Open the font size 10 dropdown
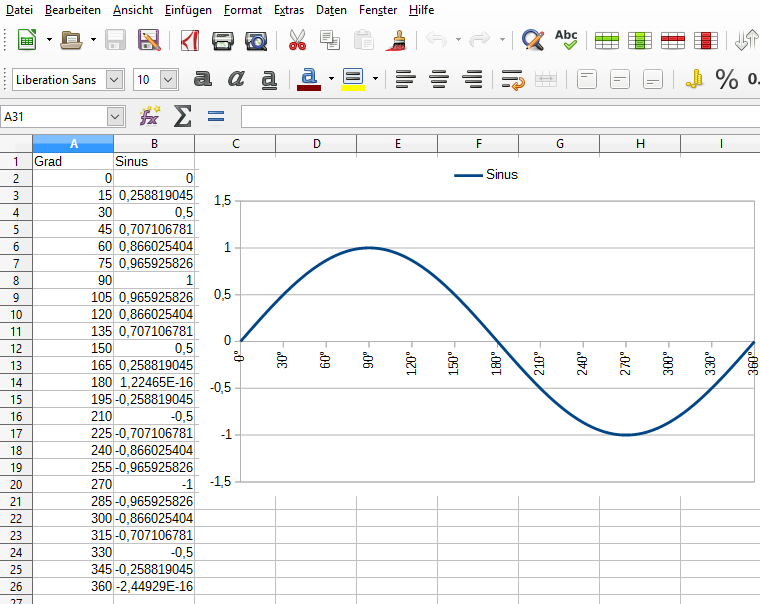The height and width of the screenshot is (604, 760). tap(168, 79)
